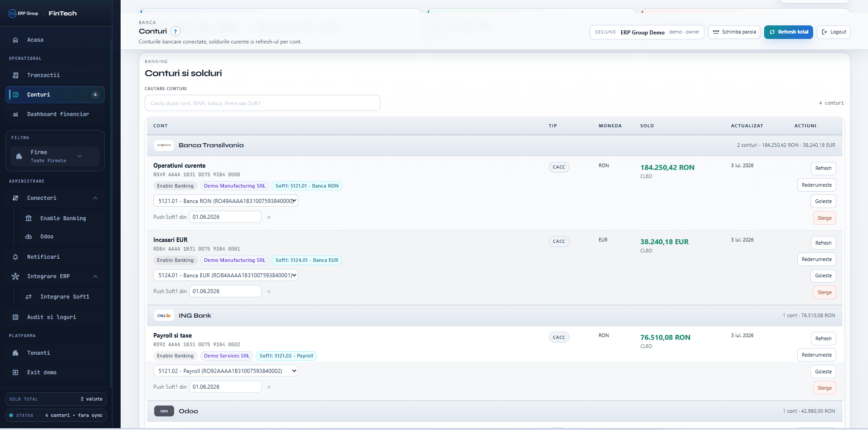Click the Tenanti building icon
Image resolution: width=868 pixels, height=430 pixels.
pyautogui.click(x=15, y=353)
